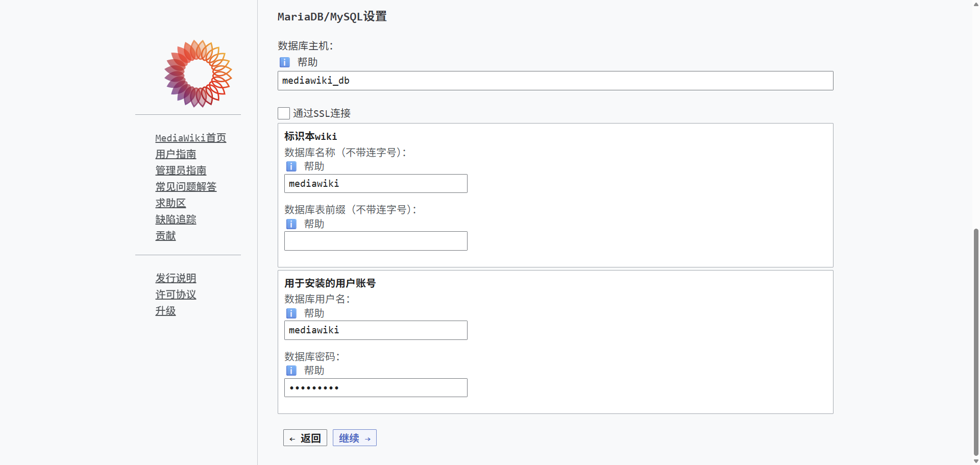The image size is (980, 465).
Task: Open the 许可协议 link
Action: 176,295
